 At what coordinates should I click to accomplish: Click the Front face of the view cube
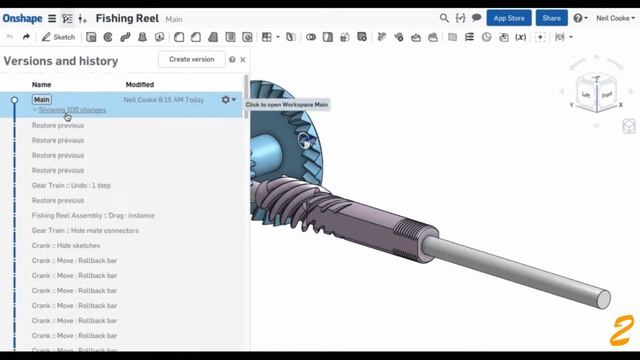click(607, 95)
